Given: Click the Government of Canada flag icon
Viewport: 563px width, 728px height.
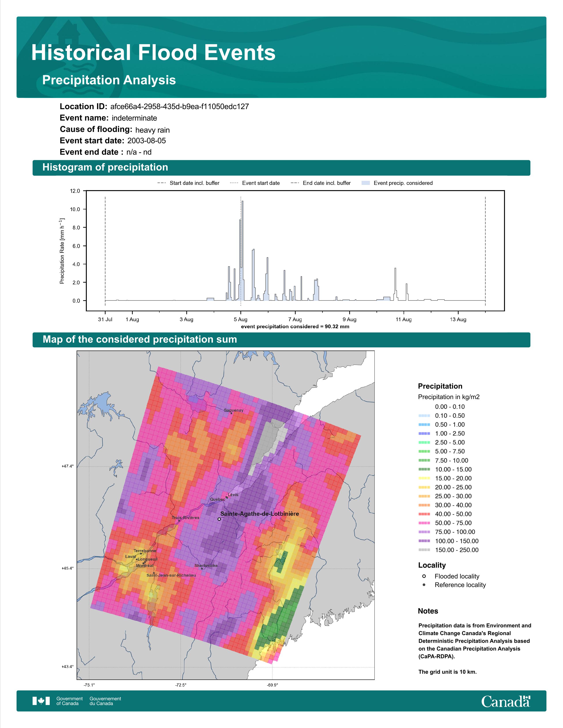Looking at the screenshot, I should tap(41, 701).
